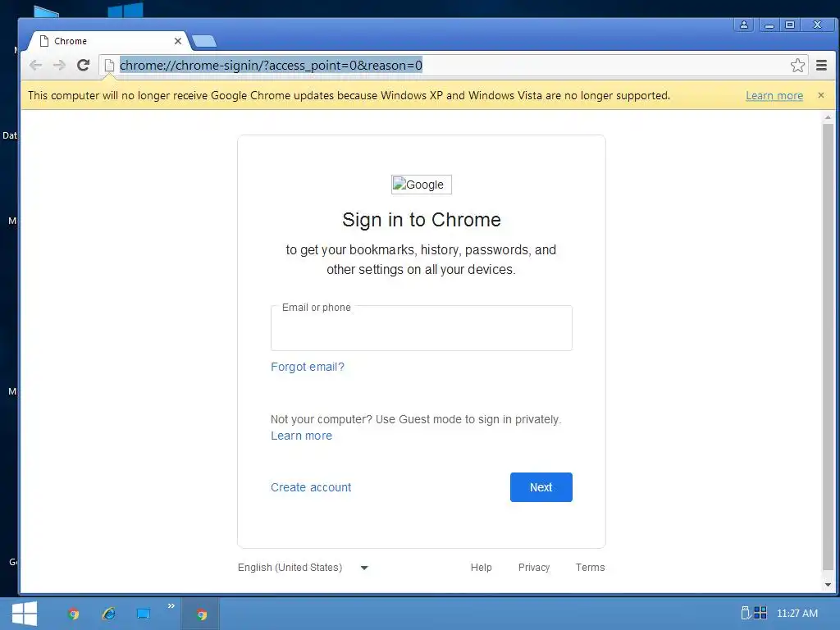Select the Chrome tab
This screenshot has width=840, height=630.
(107, 41)
